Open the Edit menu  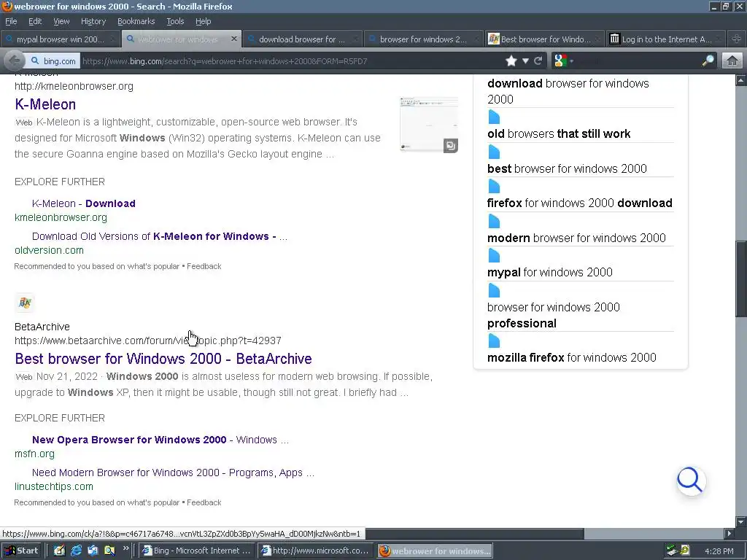[35, 21]
